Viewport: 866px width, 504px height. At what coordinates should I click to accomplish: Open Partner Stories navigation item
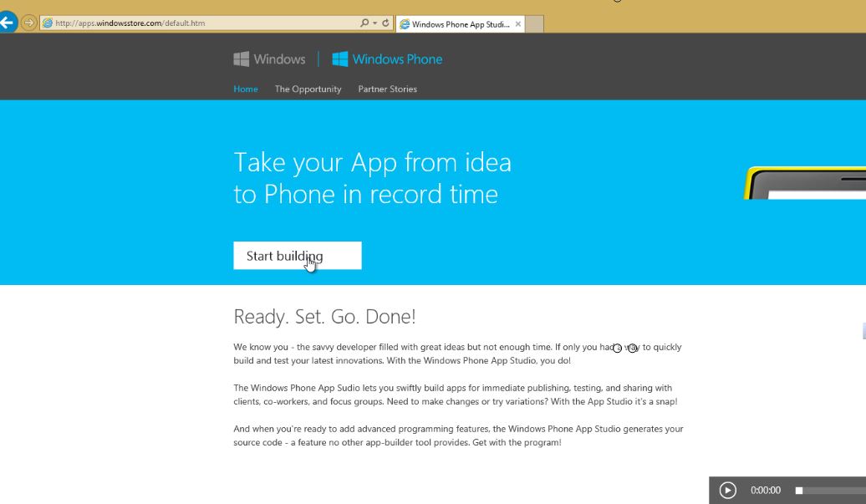point(388,89)
